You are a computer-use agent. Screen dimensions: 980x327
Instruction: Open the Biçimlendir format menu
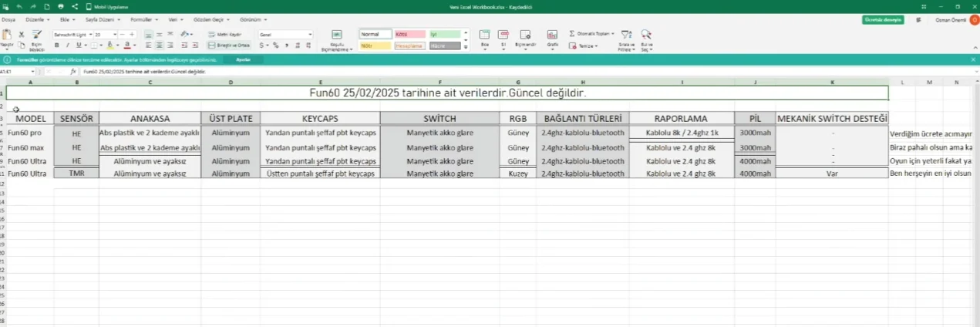[525, 39]
